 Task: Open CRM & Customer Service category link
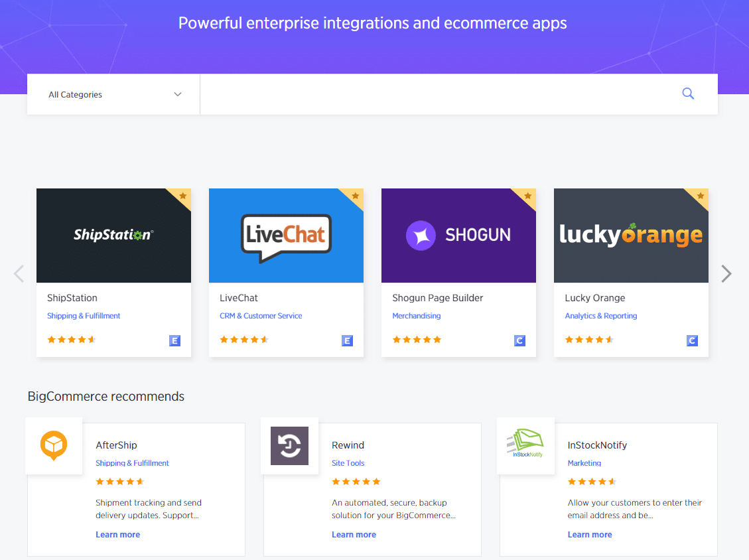pos(261,316)
